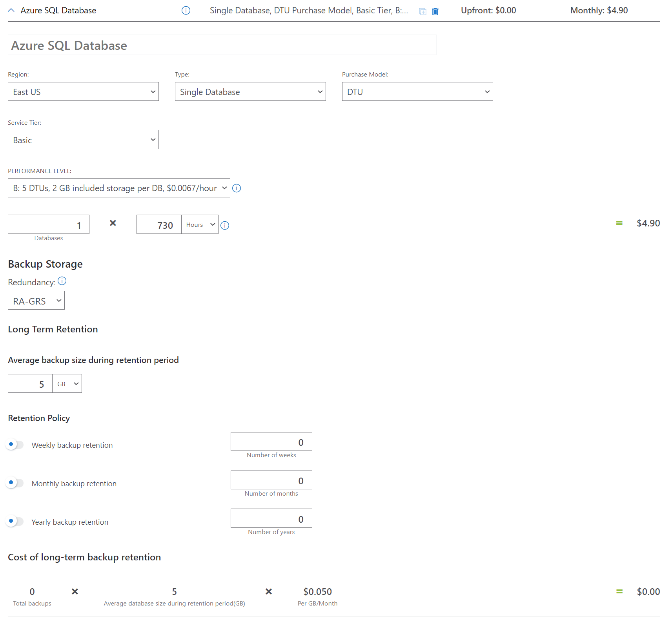Open info icon beside Azure SQL Database header

(x=186, y=11)
